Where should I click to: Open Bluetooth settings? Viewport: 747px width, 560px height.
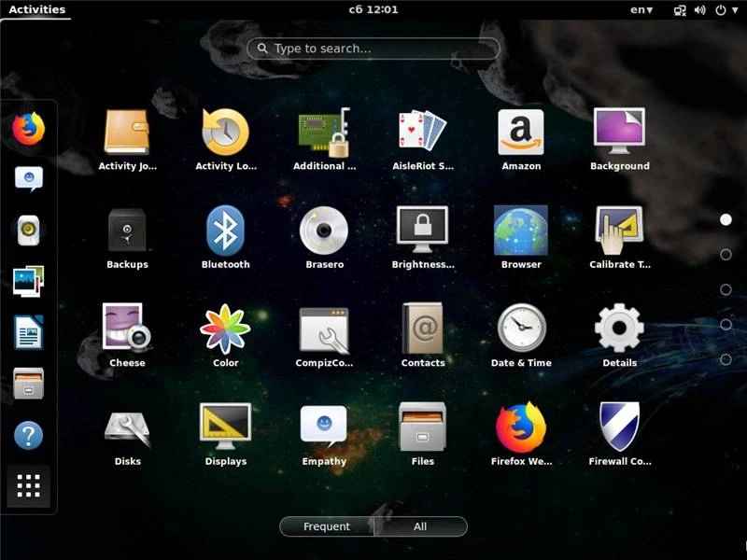226,238
